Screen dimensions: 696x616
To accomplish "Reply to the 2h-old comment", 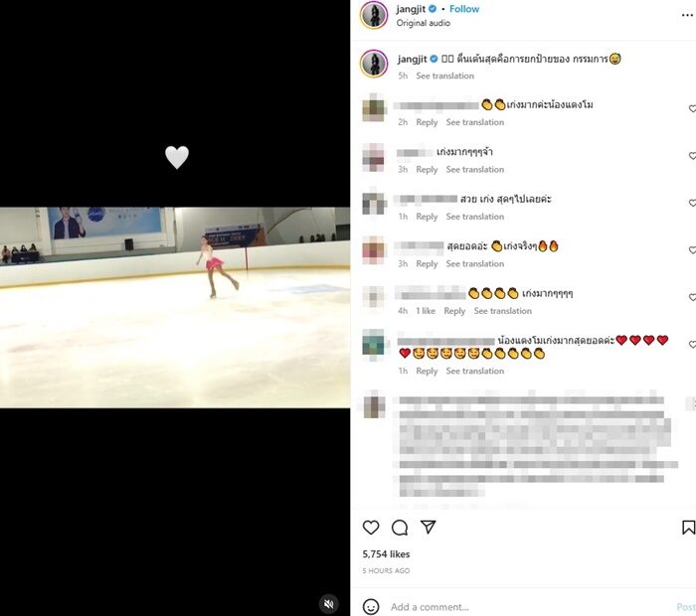I will [x=427, y=122].
